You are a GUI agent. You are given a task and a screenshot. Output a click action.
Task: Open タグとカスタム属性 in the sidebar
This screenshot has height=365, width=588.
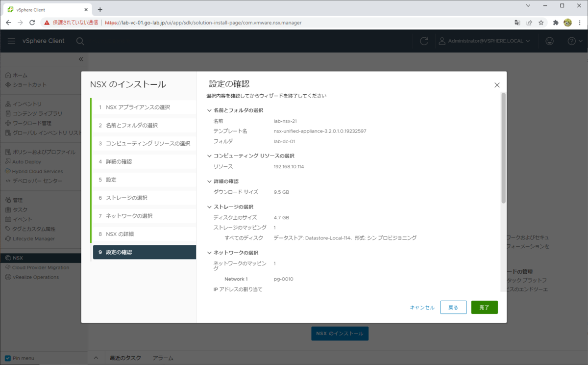pyautogui.click(x=30, y=229)
